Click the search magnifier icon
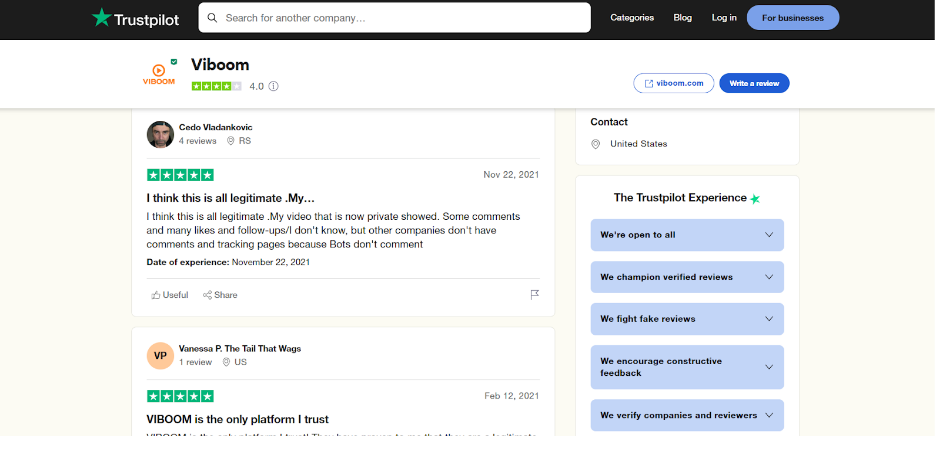 click(212, 18)
